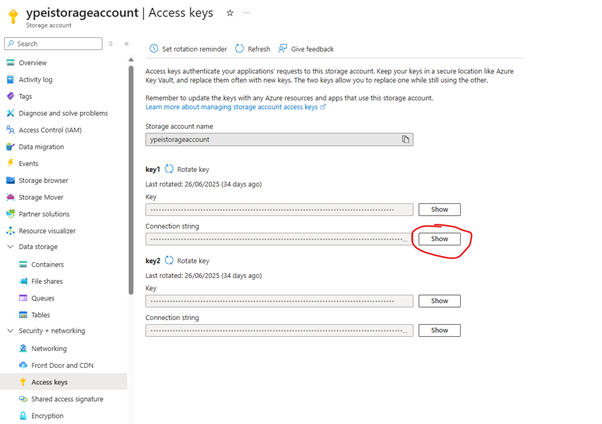Click the Tags icon in sidebar
The width and height of the screenshot is (602, 424).
coord(10,96)
